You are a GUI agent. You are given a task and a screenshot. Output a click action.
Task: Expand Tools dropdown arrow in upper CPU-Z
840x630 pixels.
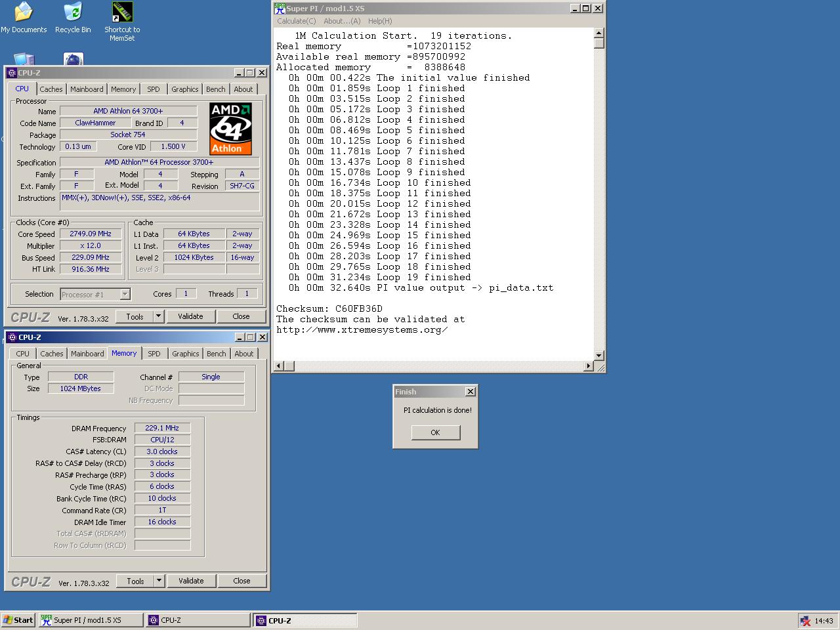(158, 316)
